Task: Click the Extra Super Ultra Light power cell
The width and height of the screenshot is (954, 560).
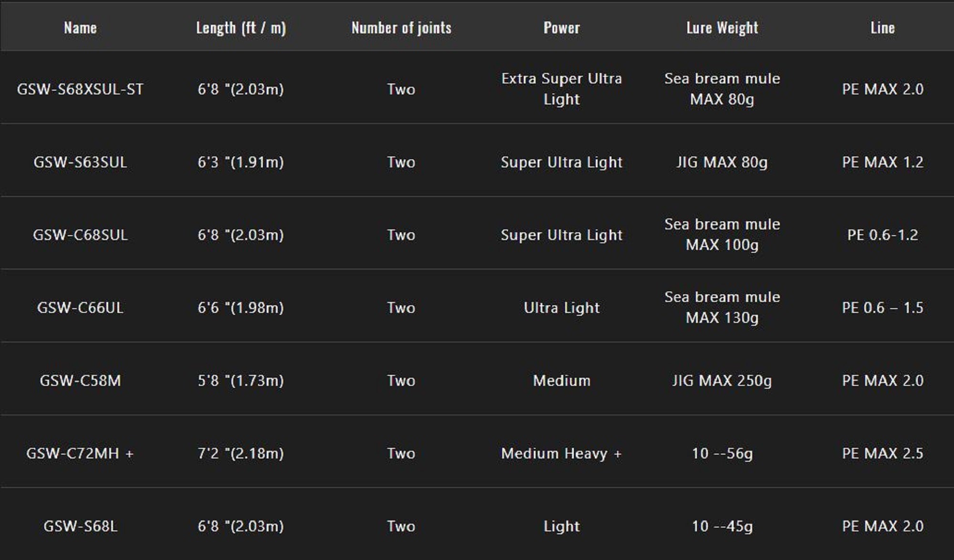Action: [x=561, y=89]
